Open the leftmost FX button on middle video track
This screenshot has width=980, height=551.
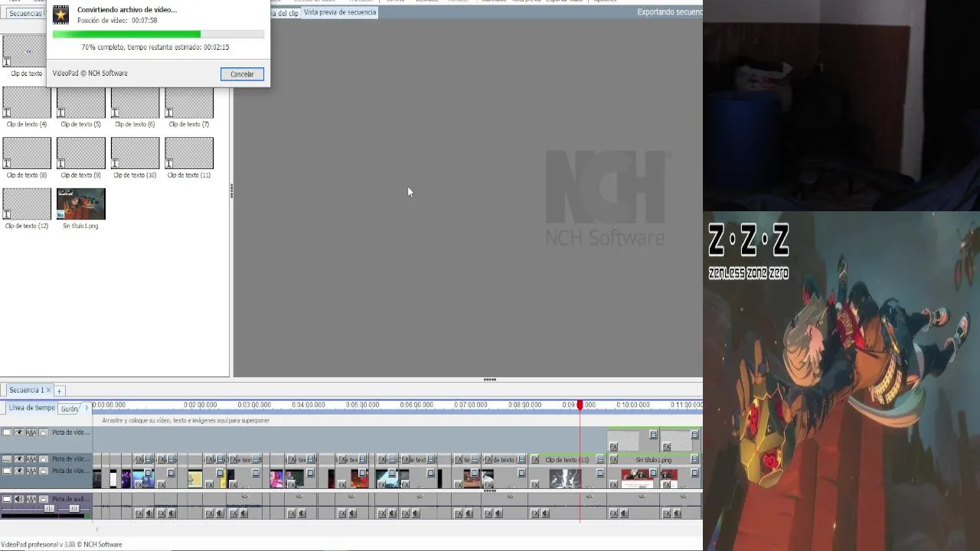click(139, 458)
